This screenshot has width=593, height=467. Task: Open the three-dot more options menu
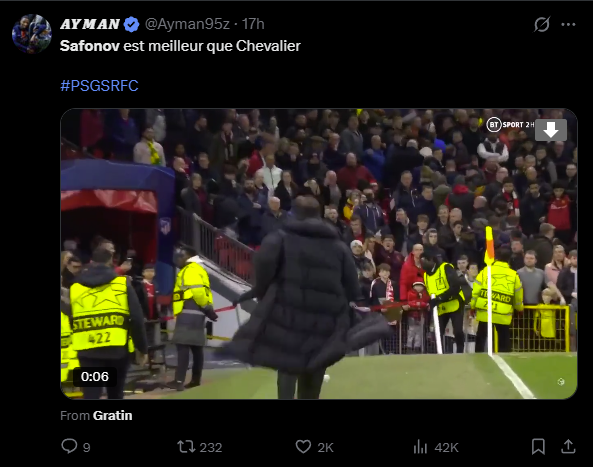pyautogui.click(x=568, y=25)
